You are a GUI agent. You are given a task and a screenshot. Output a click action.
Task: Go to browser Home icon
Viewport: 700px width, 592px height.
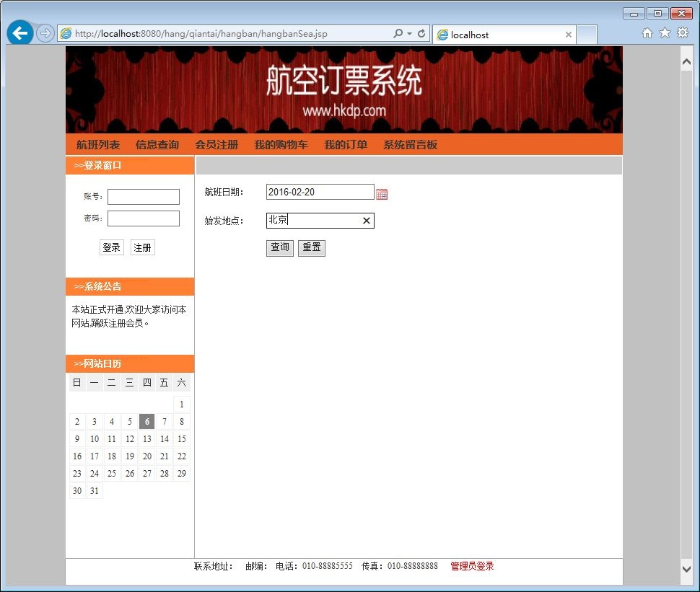(x=647, y=33)
